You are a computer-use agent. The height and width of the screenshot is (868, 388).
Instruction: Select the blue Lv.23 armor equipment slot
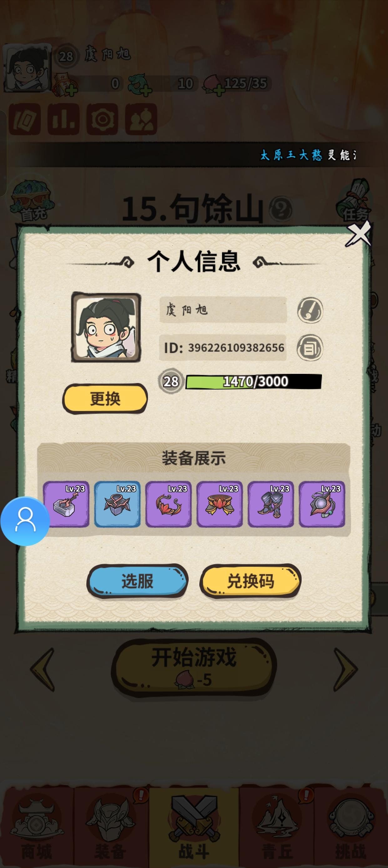pos(117,504)
